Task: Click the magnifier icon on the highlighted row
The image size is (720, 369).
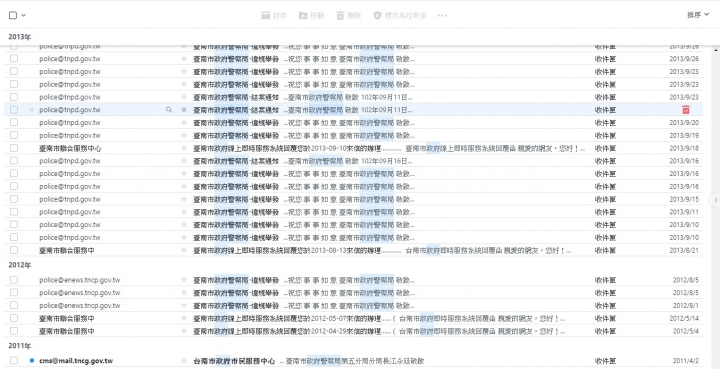Action: coord(169,110)
